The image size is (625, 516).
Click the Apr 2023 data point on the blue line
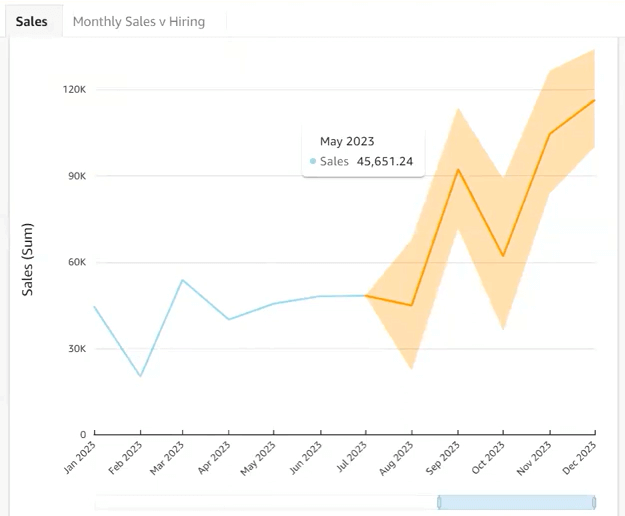pyautogui.click(x=228, y=319)
